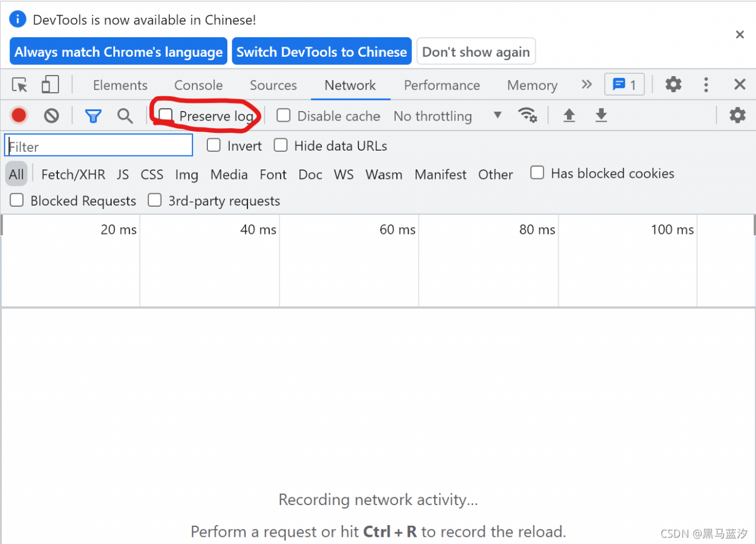Screen dimensions: 756x544
Task: Dismiss the language notification bar
Action: tap(739, 35)
